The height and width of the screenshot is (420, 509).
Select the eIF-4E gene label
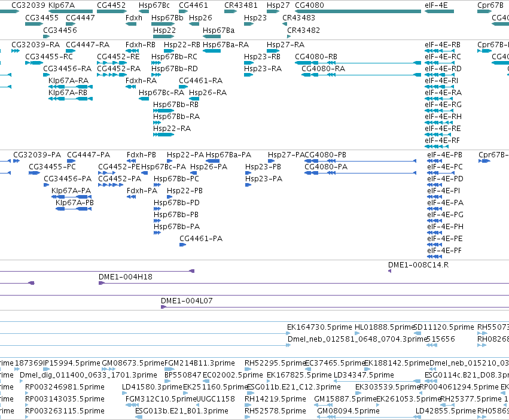(x=436, y=5)
